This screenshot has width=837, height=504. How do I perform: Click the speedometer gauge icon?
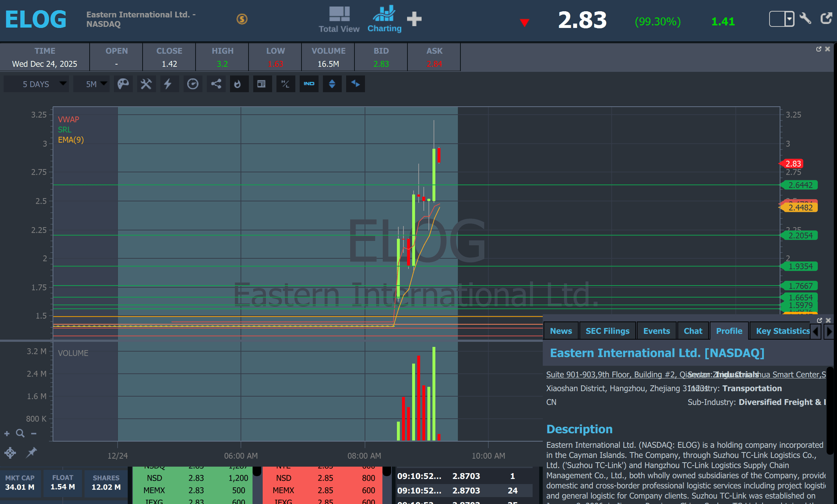coord(193,84)
